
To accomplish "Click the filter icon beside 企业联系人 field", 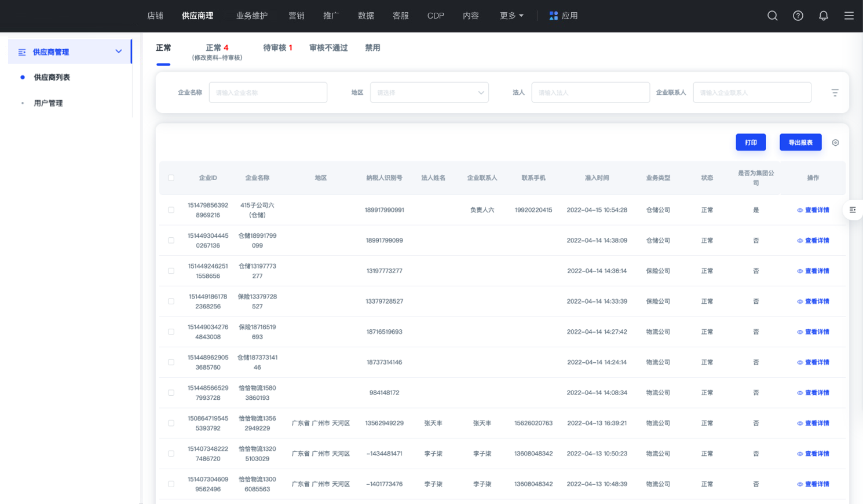I will [x=835, y=93].
